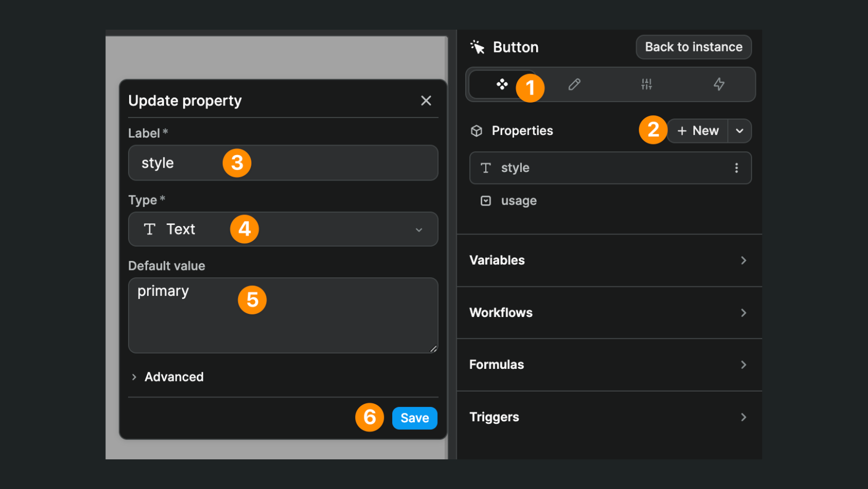The image size is (868, 489).
Task: Click the text type icon beside style property
Action: [x=486, y=168]
